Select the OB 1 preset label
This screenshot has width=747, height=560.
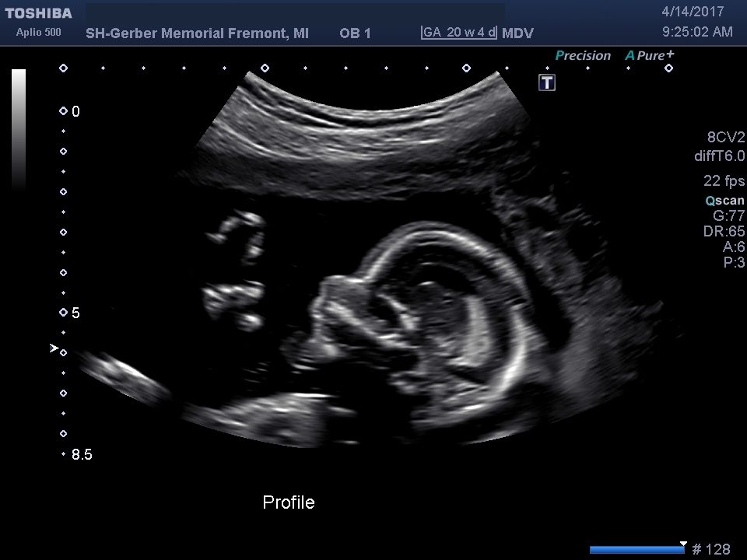355,33
